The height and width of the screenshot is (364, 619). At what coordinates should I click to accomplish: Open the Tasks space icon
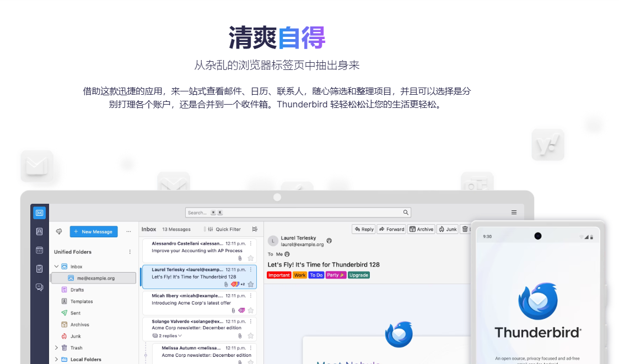40,269
